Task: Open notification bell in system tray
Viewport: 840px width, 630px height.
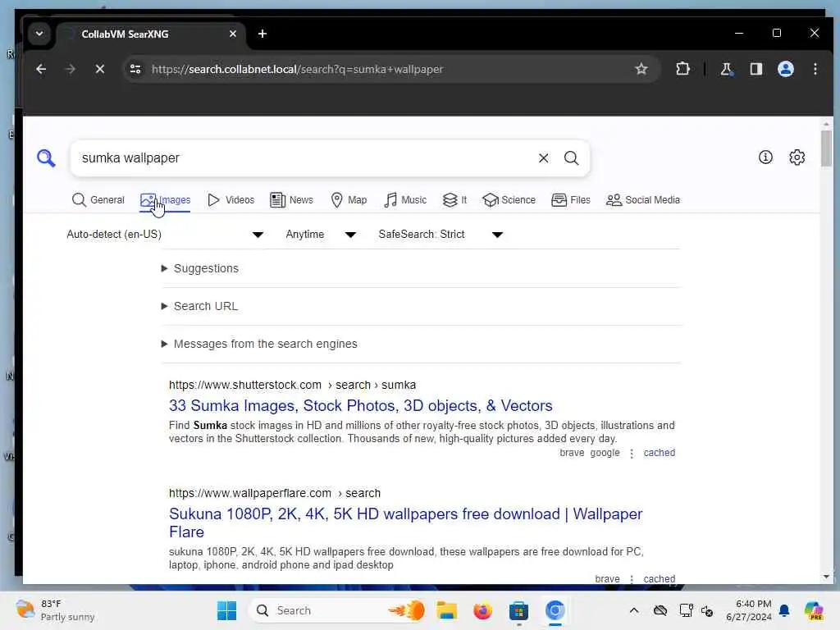Action: click(x=784, y=610)
